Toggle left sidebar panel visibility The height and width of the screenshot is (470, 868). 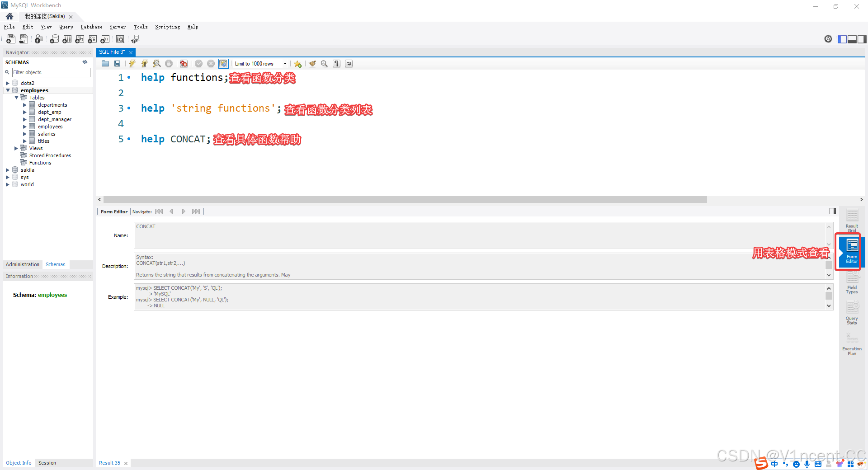[x=842, y=39]
